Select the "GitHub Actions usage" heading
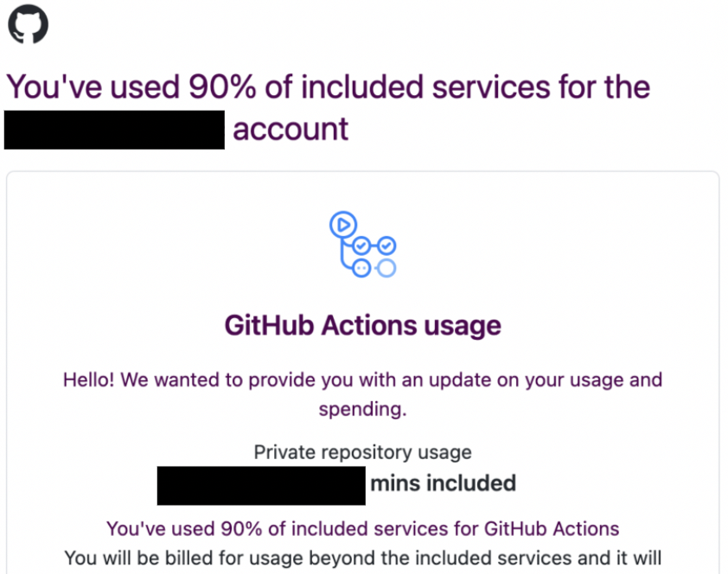The width and height of the screenshot is (728, 574). click(362, 325)
